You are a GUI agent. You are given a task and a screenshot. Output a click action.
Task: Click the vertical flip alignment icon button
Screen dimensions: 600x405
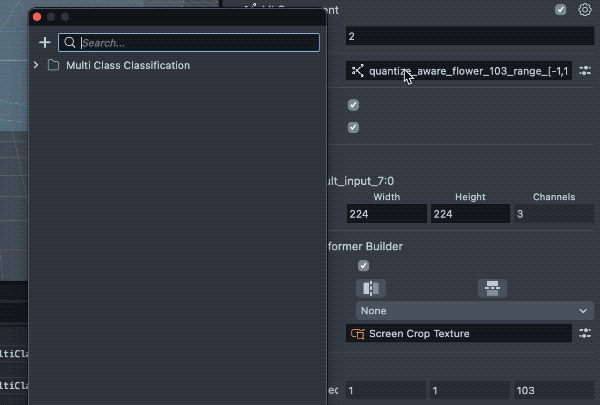click(x=492, y=288)
